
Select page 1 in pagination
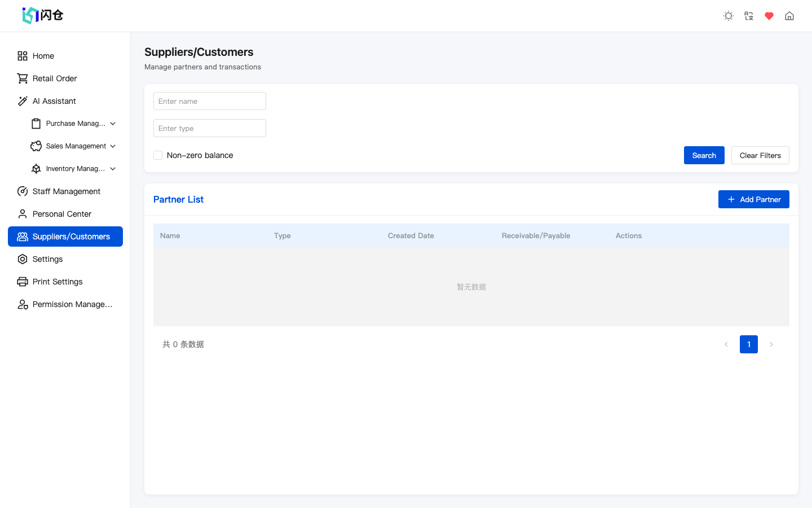[x=749, y=344]
